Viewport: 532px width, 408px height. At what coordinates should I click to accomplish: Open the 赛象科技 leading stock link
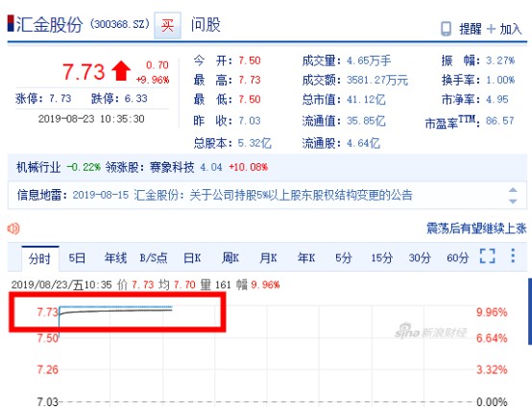click(x=172, y=167)
